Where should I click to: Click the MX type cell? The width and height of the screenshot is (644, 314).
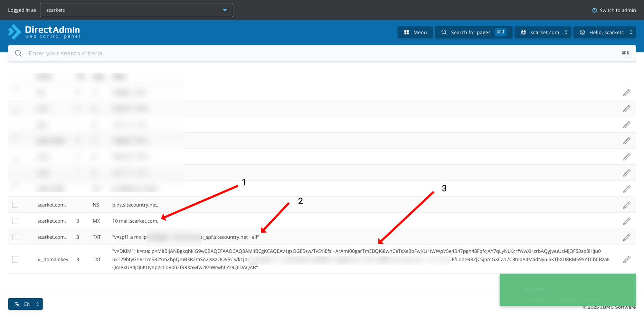click(96, 221)
